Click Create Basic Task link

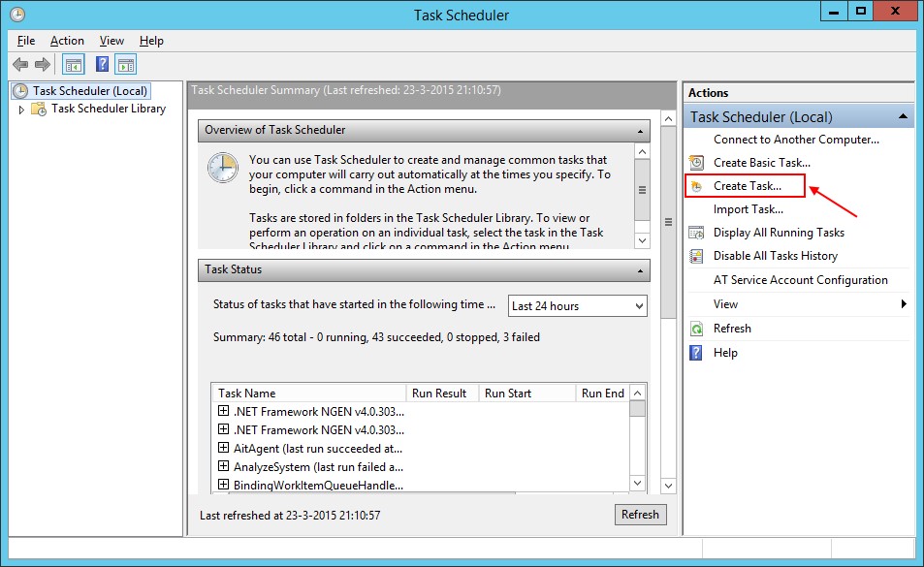(x=761, y=163)
